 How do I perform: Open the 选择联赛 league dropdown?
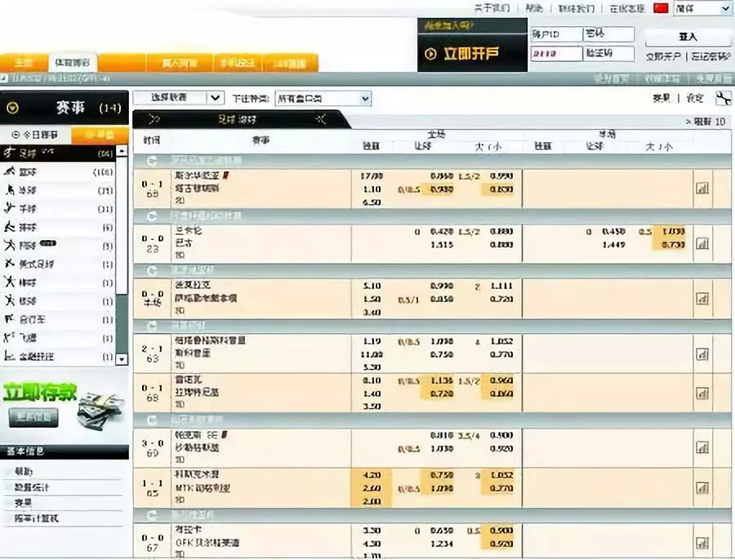pyautogui.click(x=179, y=98)
